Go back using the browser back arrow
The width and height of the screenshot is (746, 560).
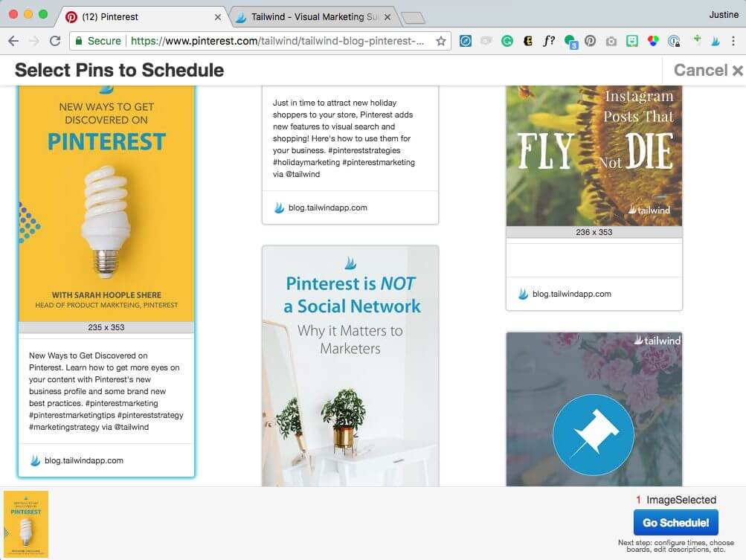(x=13, y=41)
